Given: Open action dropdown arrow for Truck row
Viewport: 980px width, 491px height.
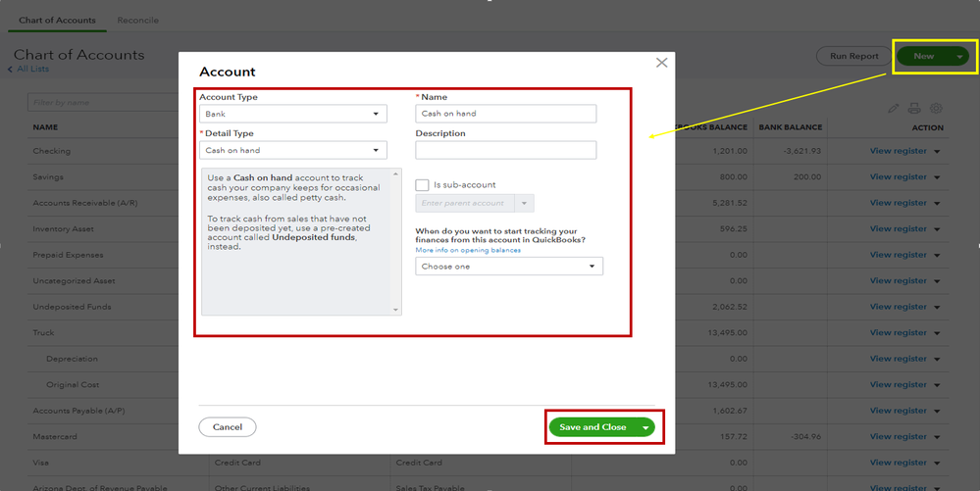Looking at the screenshot, I should [937, 333].
